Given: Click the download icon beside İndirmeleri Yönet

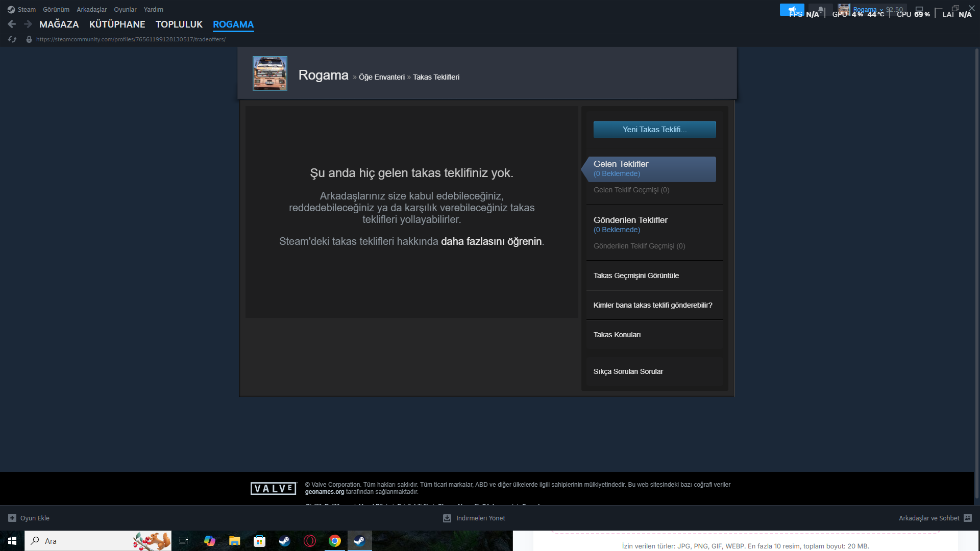Looking at the screenshot, I should point(447,518).
